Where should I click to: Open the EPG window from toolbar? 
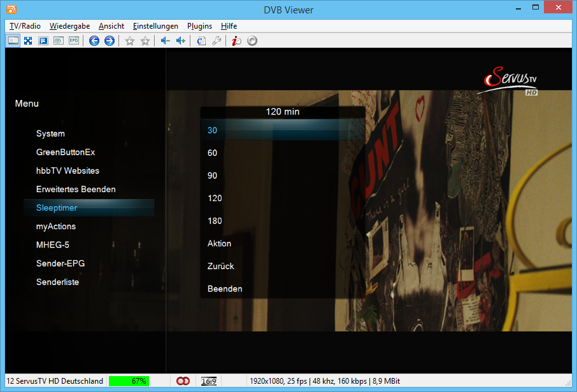click(74, 41)
